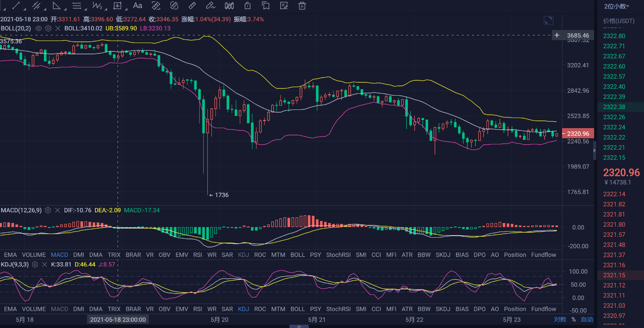Select EMA in MACD-highlighted indicator row
Image resolution: width=644 pixels, height=328 pixels.
(x=11, y=255)
